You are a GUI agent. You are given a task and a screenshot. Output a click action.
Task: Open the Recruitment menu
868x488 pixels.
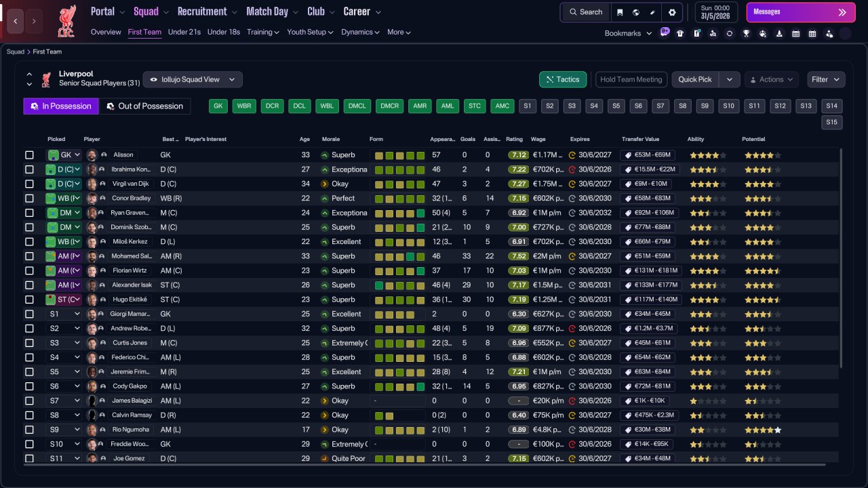point(208,12)
